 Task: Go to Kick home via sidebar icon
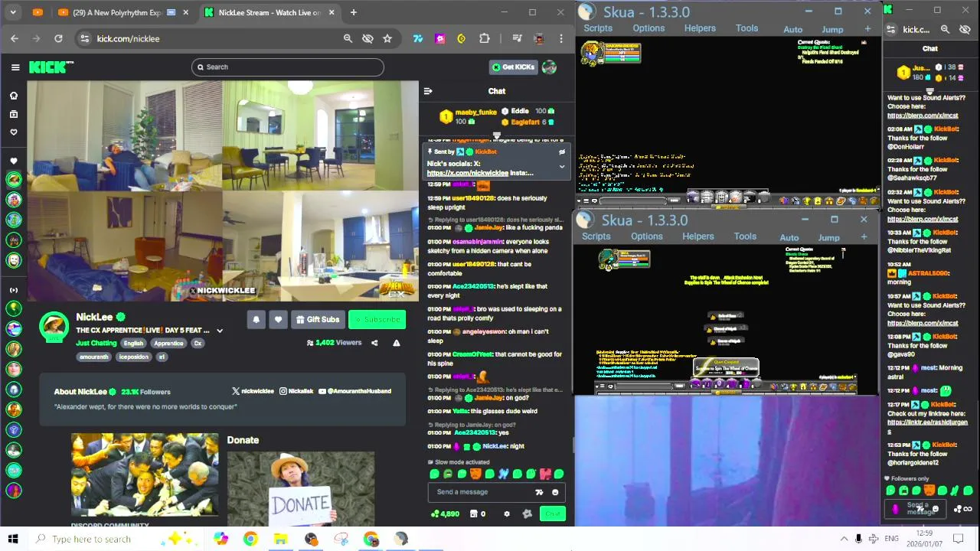tap(13, 96)
